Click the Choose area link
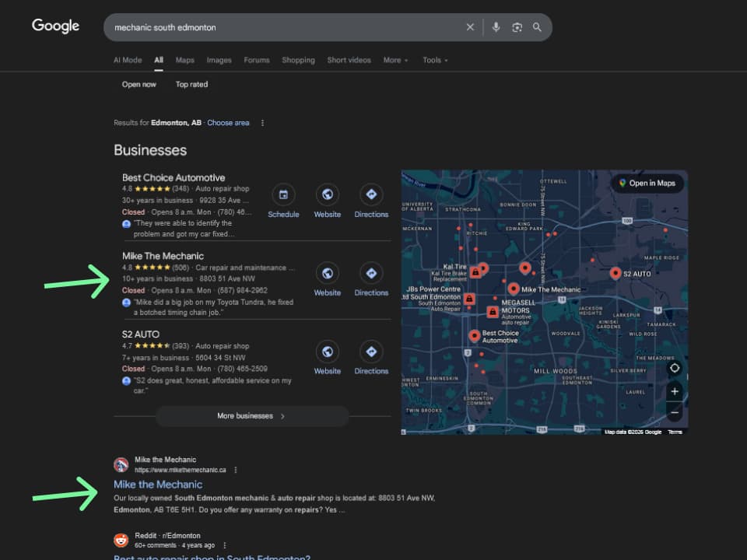The height and width of the screenshot is (560, 747). [228, 123]
